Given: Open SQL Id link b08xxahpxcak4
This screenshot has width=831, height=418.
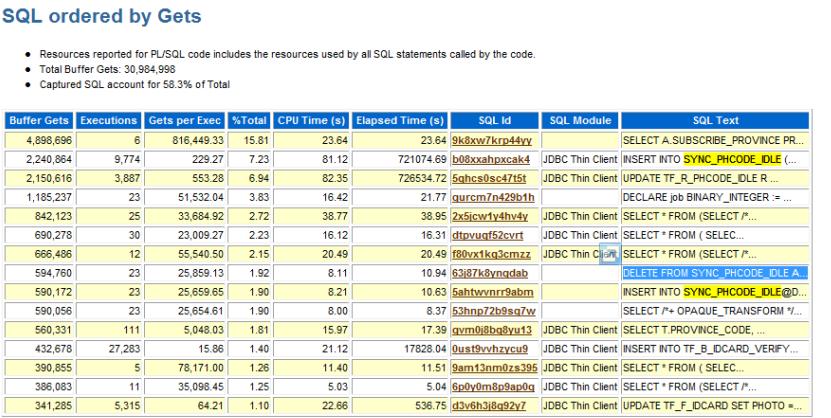Looking at the screenshot, I should point(491,159).
